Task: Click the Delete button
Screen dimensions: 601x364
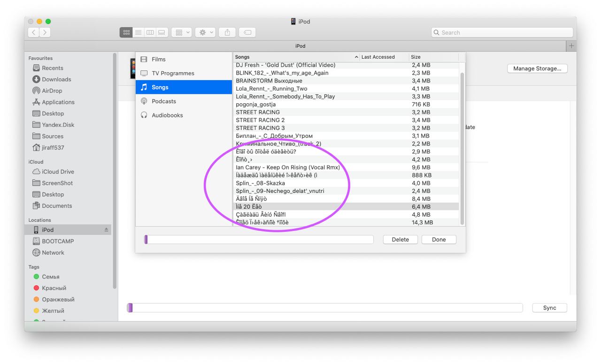Action: tap(401, 239)
